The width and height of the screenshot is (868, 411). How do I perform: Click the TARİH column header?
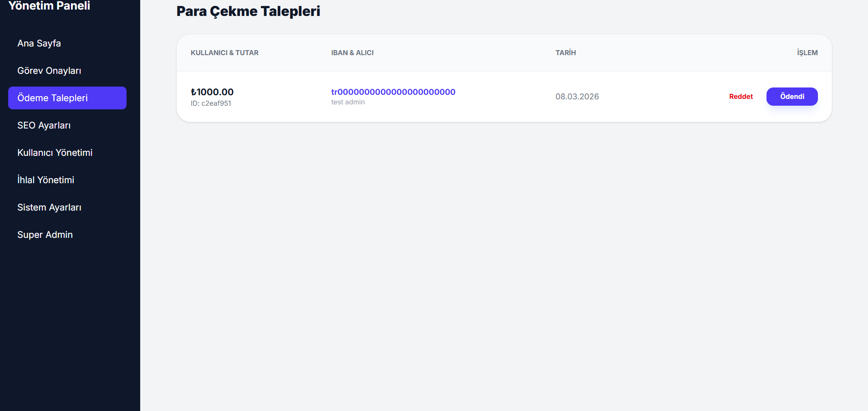coord(565,53)
